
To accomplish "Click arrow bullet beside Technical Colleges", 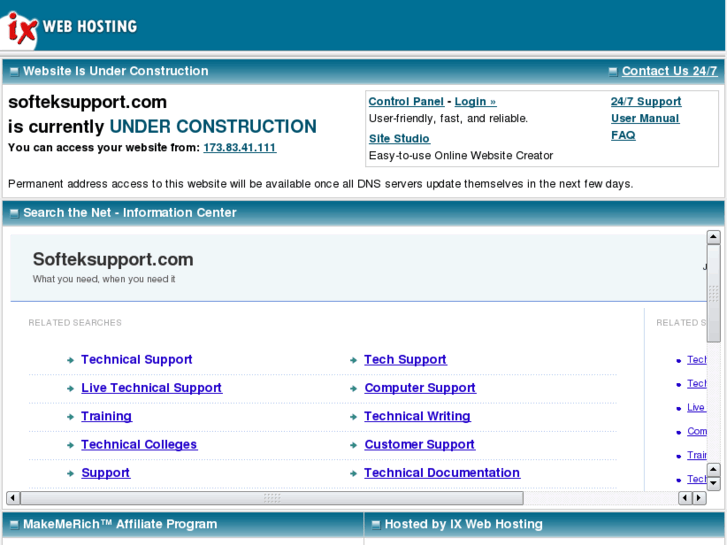I will pyautogui.click(x=70, y=445).
